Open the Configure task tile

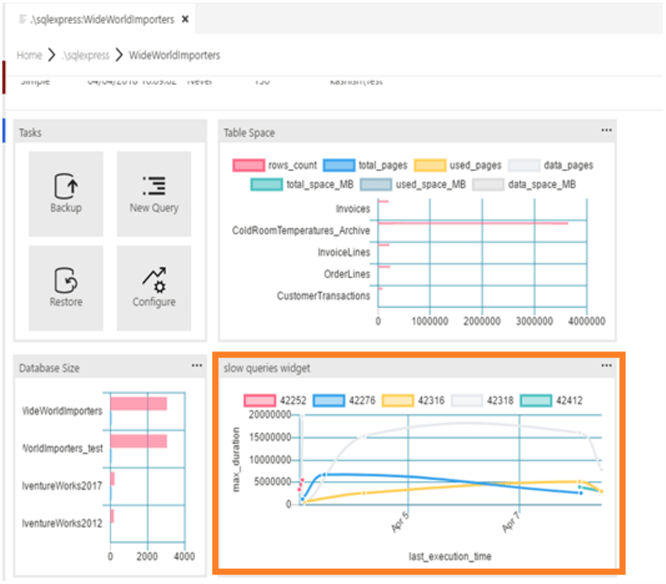pos(154,288)
